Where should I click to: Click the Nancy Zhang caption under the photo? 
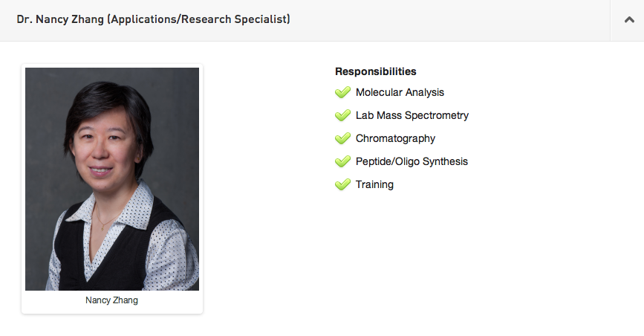pos(112,301)
